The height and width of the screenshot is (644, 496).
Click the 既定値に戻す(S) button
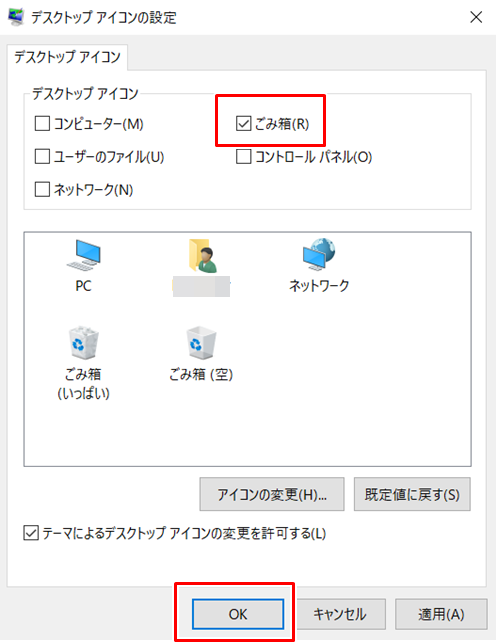click(412, 494)
